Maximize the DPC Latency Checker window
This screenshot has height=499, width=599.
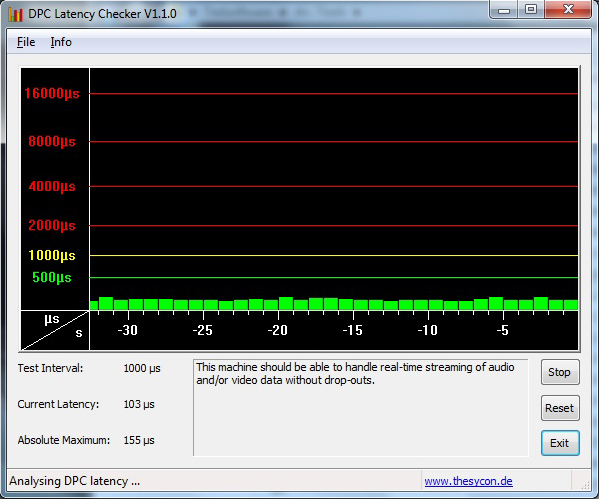pyautogui.click(x=531, y=10)
